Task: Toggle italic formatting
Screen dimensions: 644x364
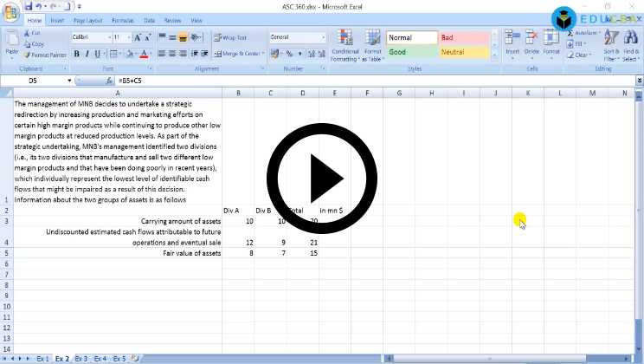Action: tap(87, 54)
